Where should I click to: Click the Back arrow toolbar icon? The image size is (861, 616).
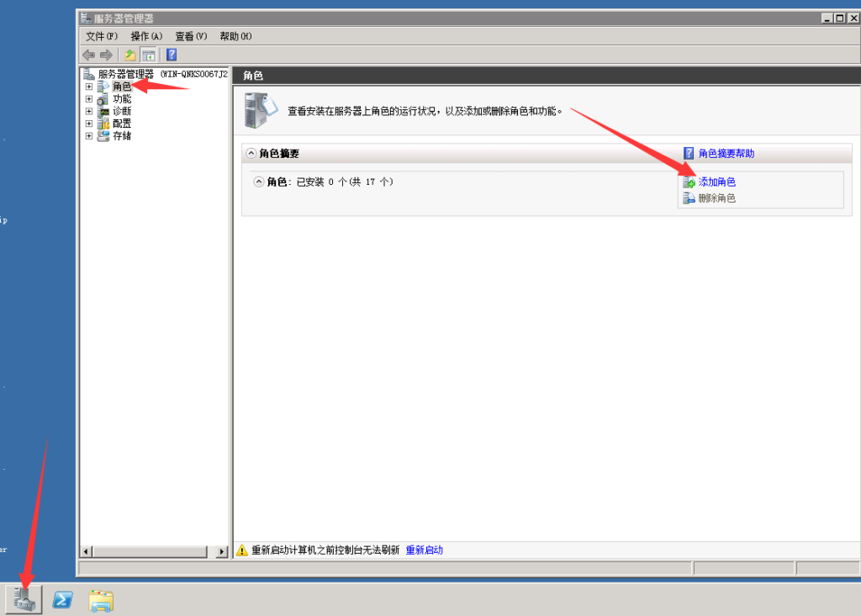click(x=88, y=55)
